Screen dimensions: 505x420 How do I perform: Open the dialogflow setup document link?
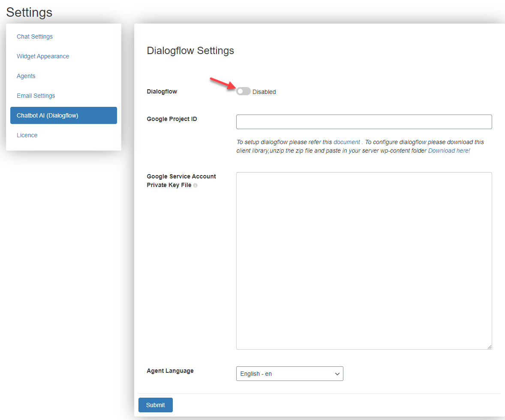pyautogui.click(x=346, y=142)
